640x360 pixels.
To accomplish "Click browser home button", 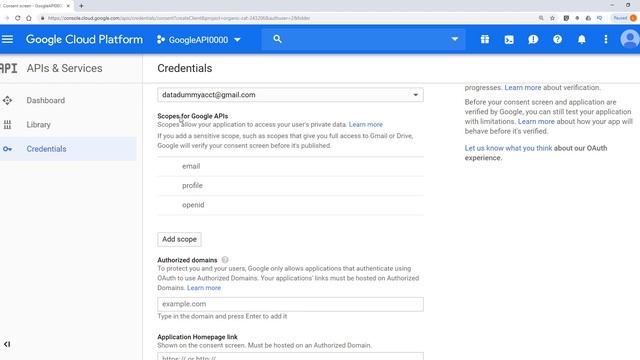I will pyautogui.click(x=29, y=18).
